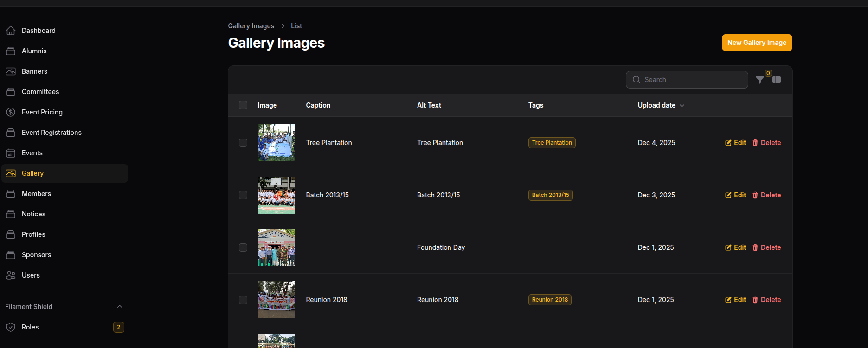Screen dimensions: 868x348
Task: Click the Batch 2013/15 tag badge
Action: click(551, 195)
